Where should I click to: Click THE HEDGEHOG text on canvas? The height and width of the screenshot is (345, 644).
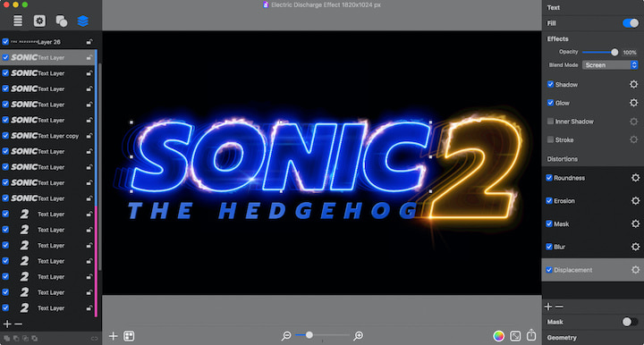click(x=273, y=210)
